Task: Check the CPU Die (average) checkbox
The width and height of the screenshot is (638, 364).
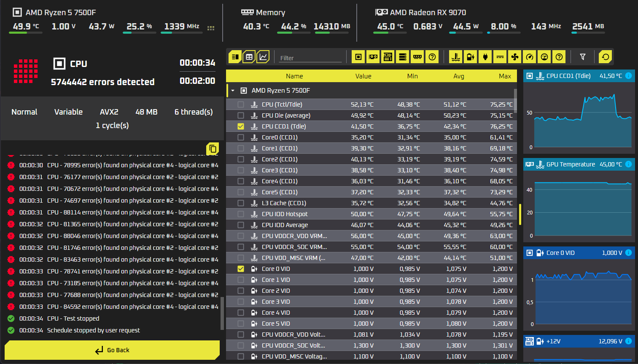Action: point(241,115)
